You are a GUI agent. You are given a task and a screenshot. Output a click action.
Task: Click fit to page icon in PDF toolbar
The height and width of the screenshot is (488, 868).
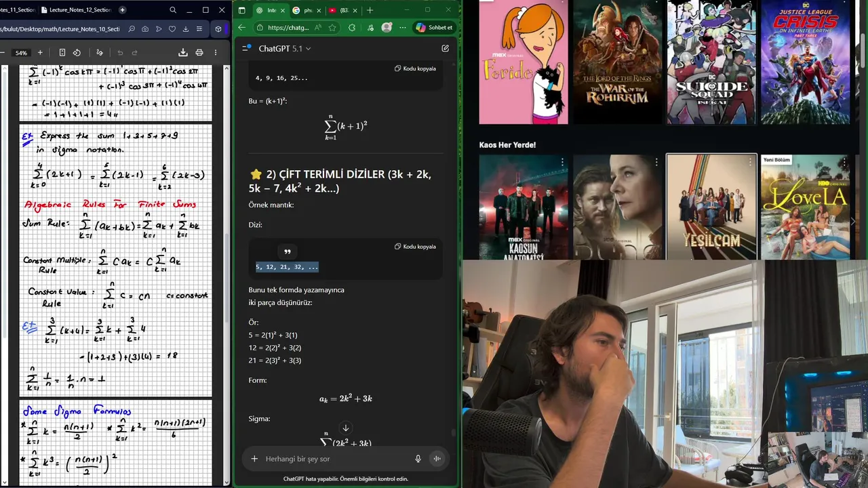[x=62, y=52]
